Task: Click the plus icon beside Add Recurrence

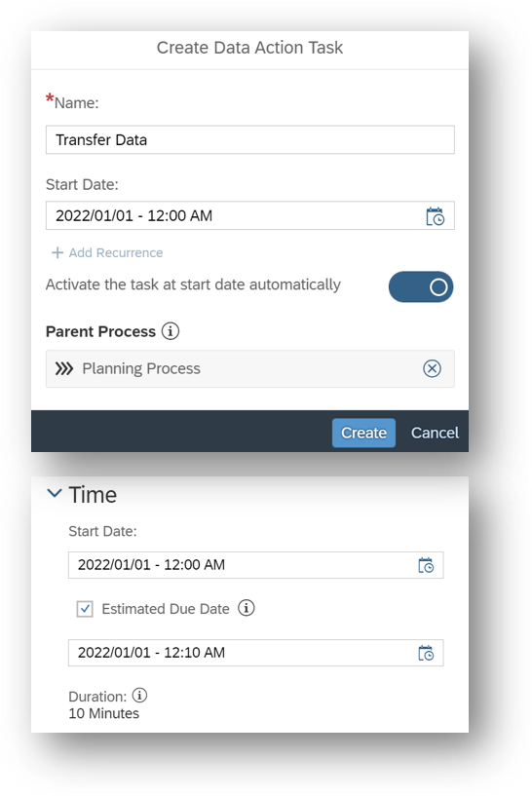Action: pyautogui.click(x=57, y=252)
